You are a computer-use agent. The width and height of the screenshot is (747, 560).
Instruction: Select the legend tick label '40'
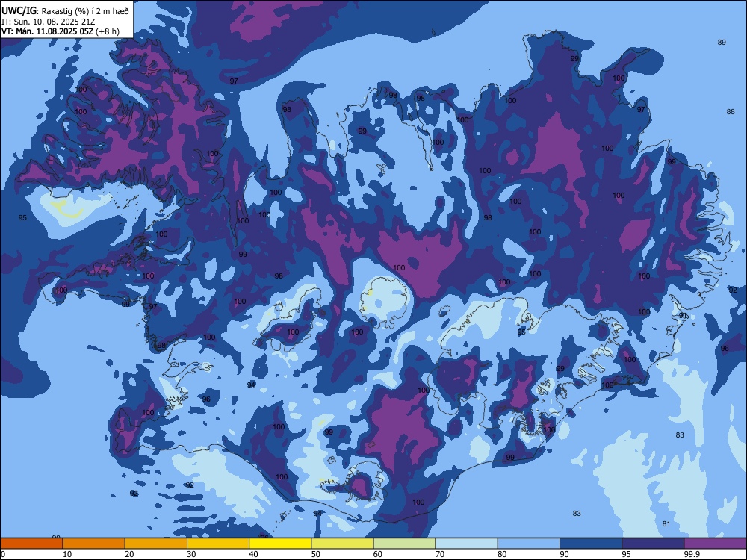(x=253, y=554)
